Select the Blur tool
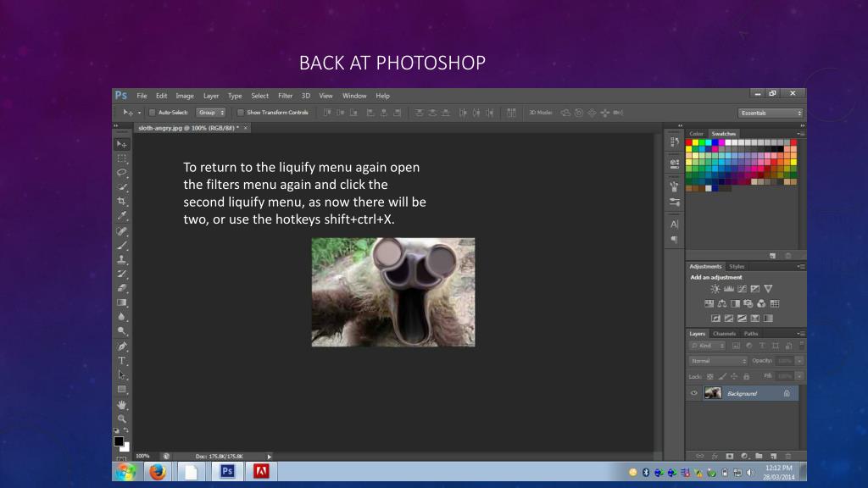Viewport: 868px width, 488px height. (122, 317)
